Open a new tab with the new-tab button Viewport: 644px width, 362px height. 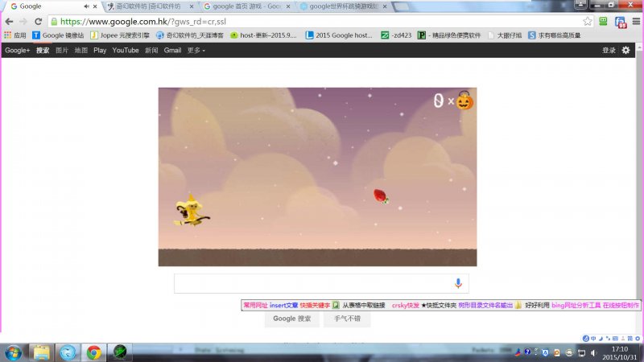401,6
